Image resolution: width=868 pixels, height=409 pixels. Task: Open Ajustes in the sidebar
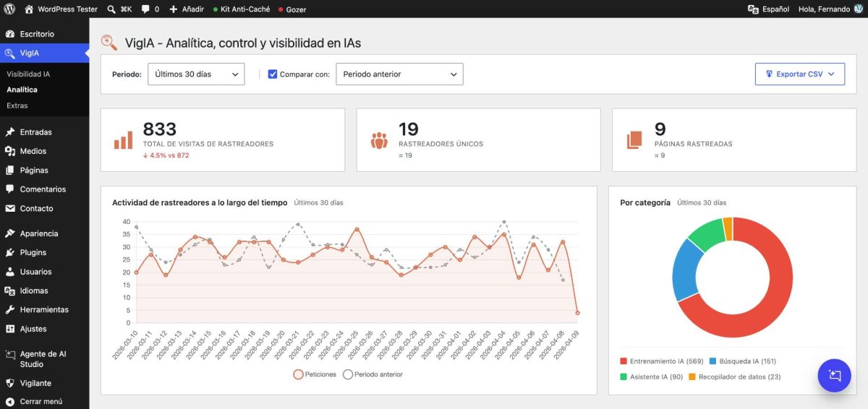coord(44,329)
